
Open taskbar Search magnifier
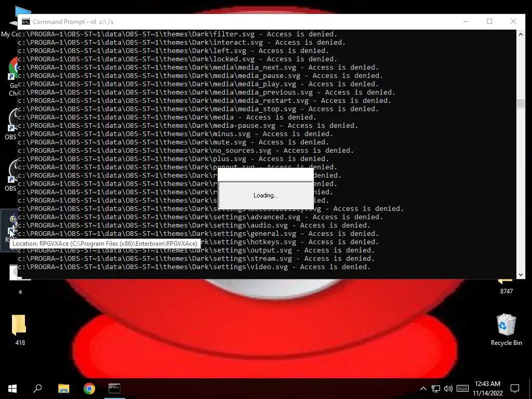37,389
